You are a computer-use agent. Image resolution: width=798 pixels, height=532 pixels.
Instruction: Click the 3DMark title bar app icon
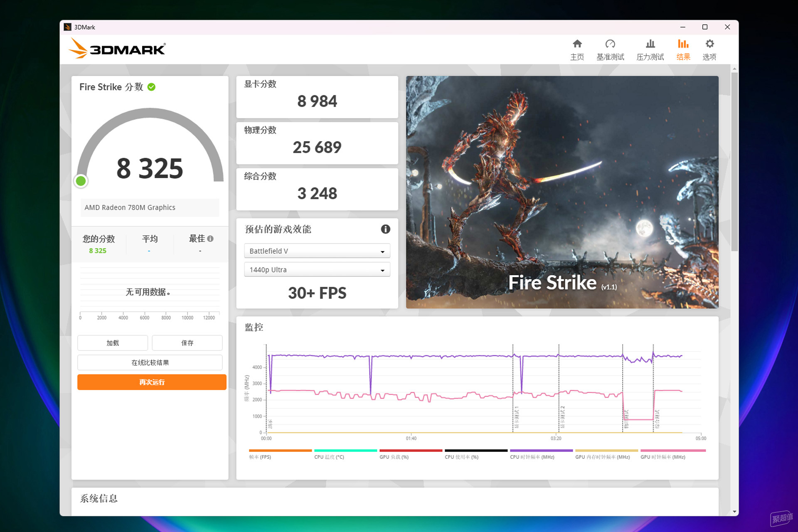[68, 27]
